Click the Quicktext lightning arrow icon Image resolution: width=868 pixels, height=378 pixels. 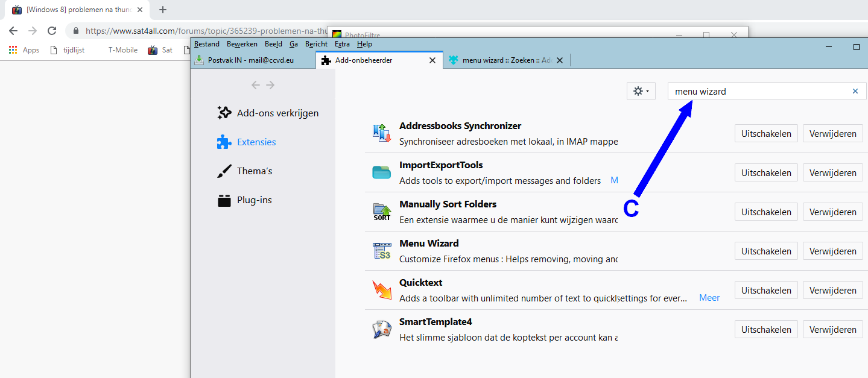click(x=382, y=290)
